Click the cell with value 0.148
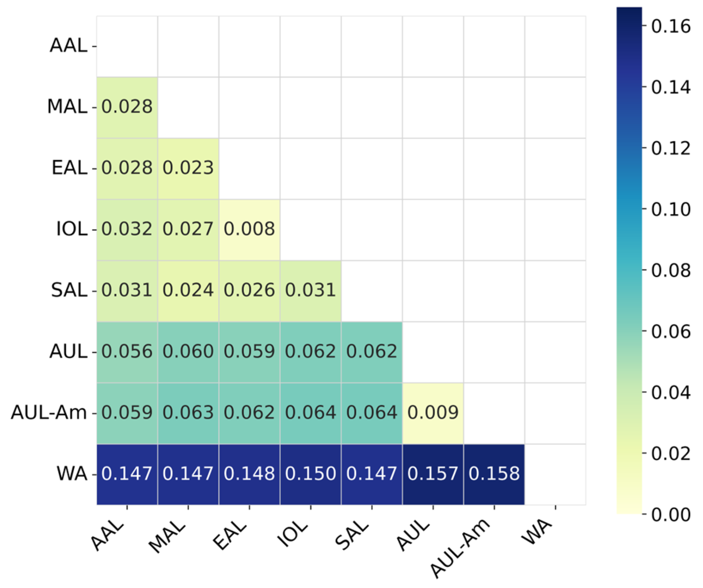 pyautogui.click(x=249, y=474)
